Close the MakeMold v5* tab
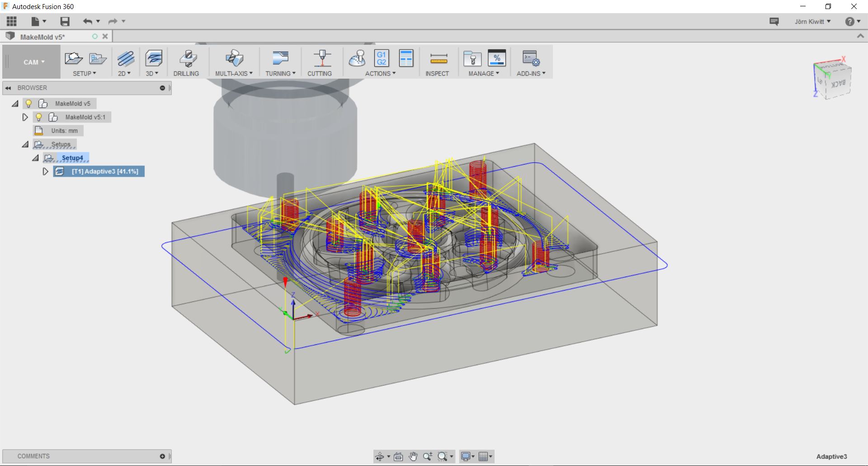Viewport: 868px width, 466px height. tap(105, 36)
